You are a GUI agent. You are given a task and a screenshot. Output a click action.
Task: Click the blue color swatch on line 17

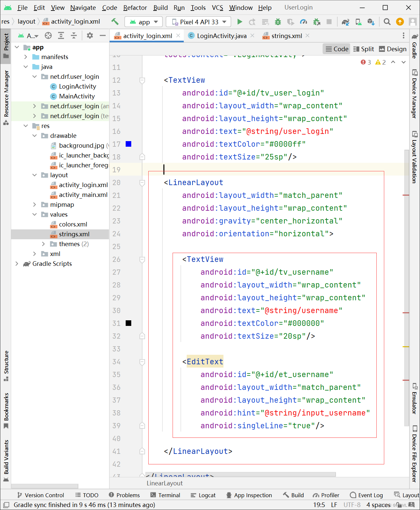(x=129, y=144)
